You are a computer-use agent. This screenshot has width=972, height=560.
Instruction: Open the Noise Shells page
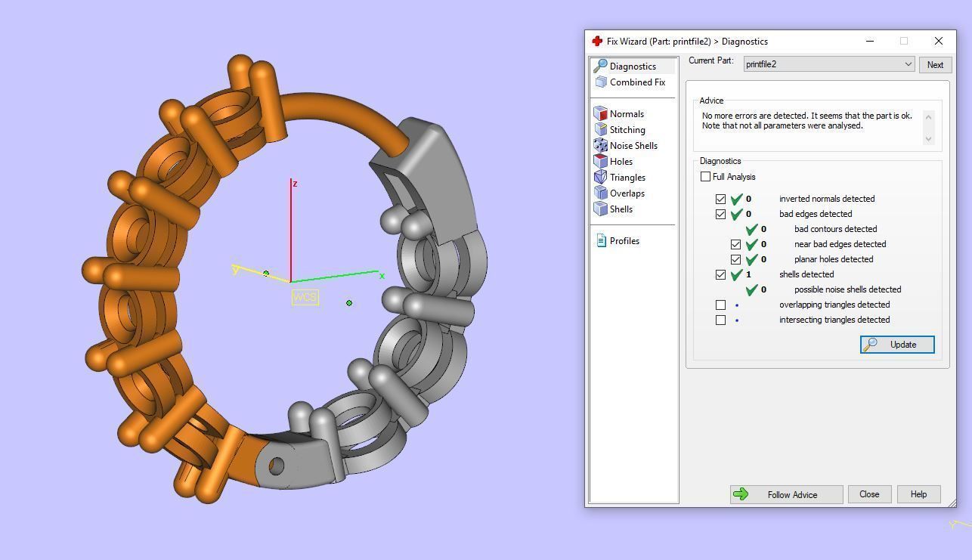tap(633, 146)
